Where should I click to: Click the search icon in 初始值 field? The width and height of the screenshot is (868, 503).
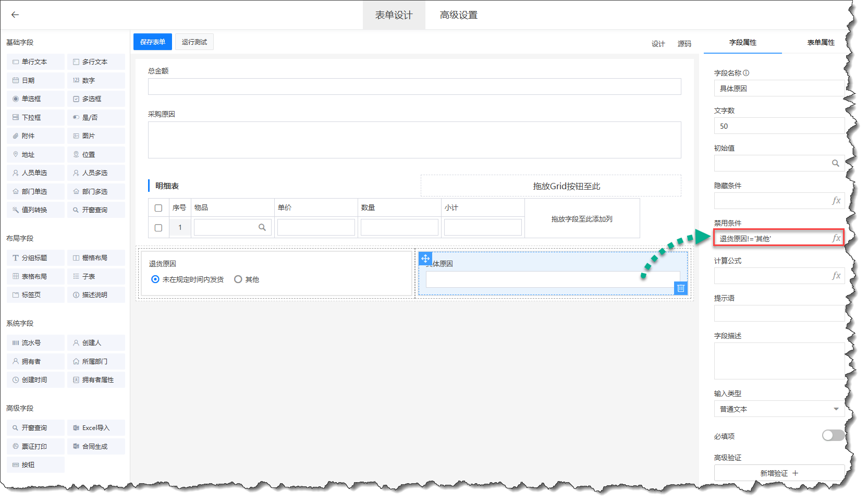[x=835, y=163]
